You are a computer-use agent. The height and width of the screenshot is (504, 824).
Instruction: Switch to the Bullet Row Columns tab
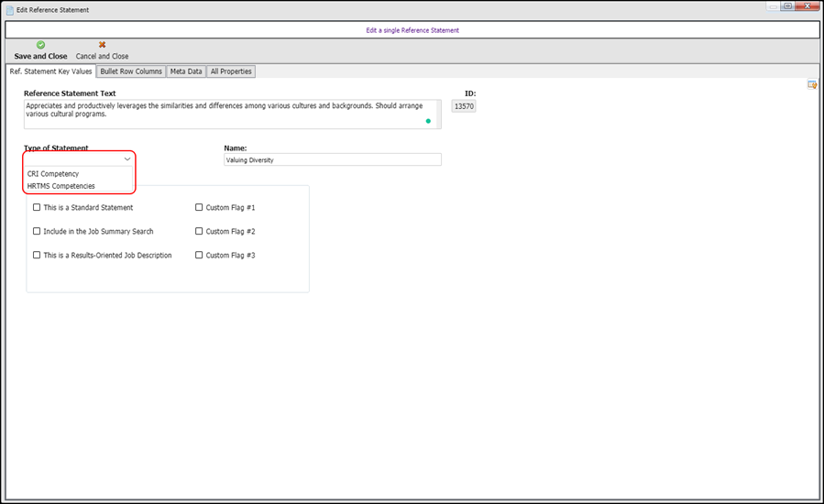[130, 71]
